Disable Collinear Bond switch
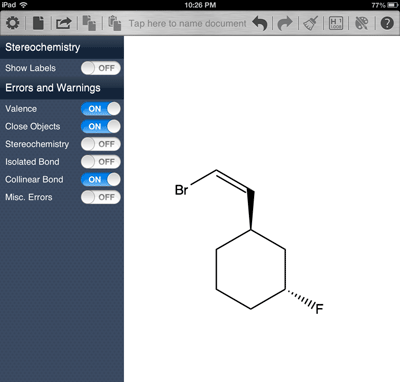The width and height of the screenshot is (400, 382). coord(100,179)
